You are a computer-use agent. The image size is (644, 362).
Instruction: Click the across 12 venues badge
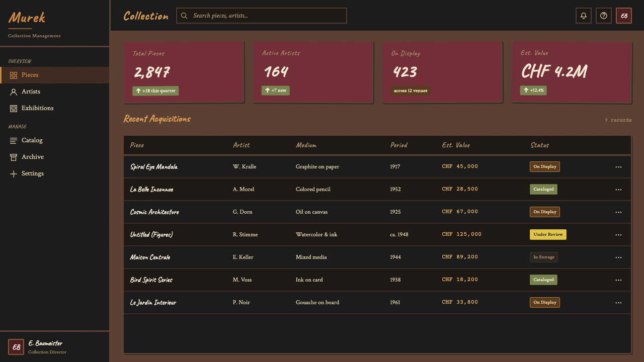point(411,91)
